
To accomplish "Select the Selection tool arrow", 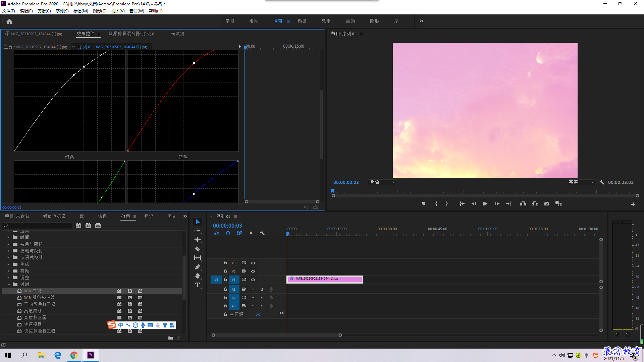I will pos(198,222).
